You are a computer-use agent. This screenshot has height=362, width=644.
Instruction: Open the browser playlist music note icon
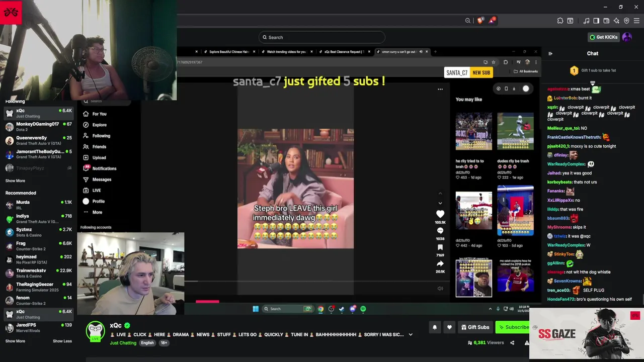tap(586, 21)
